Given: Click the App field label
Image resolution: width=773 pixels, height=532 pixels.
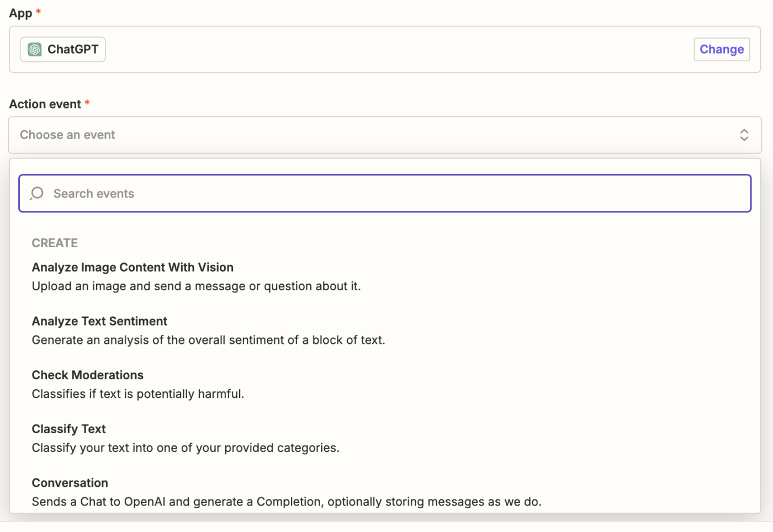Looking at the screenshot, I should pyautogui.click(x=20, y=13).
